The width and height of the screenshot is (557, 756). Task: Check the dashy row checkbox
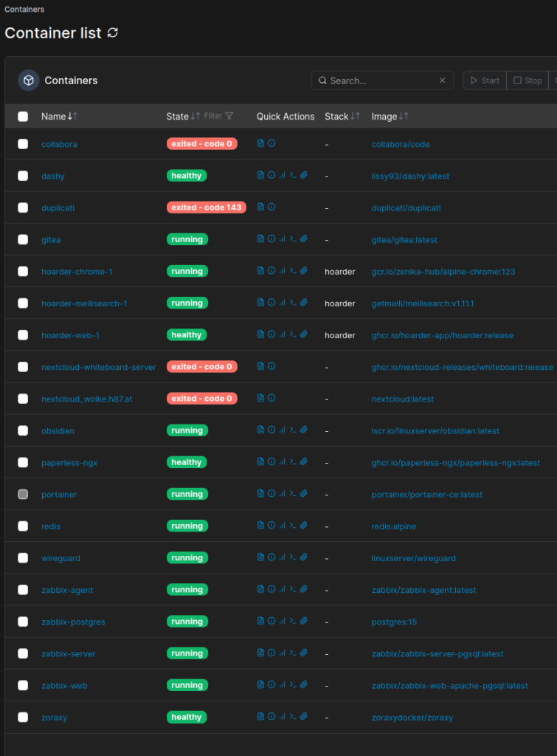click(23, 176)
